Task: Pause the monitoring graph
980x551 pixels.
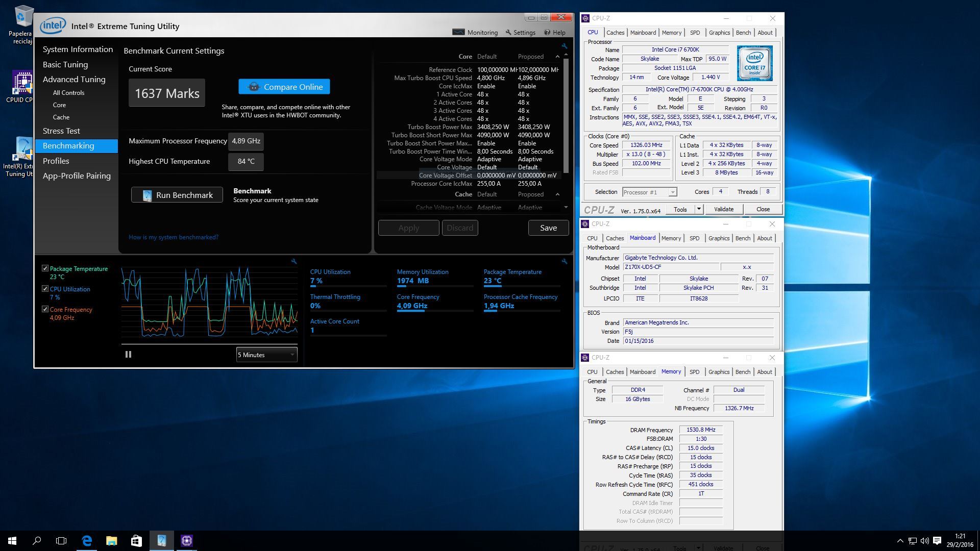Action: click(x=128, y=354)
